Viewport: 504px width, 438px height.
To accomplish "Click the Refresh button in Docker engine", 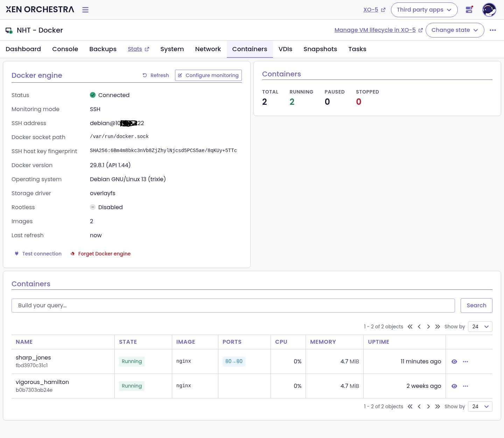I will [156, 75].
